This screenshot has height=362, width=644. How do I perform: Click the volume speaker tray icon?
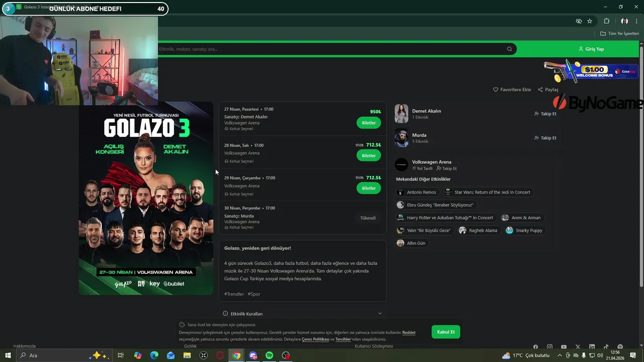coord(600,355)
